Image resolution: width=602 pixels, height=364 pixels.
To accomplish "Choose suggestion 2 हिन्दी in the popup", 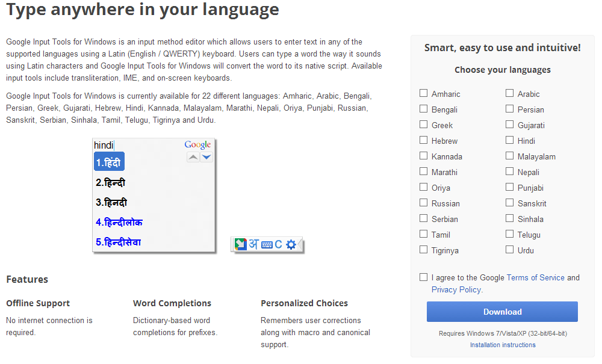I will click(x=111, y=182).
